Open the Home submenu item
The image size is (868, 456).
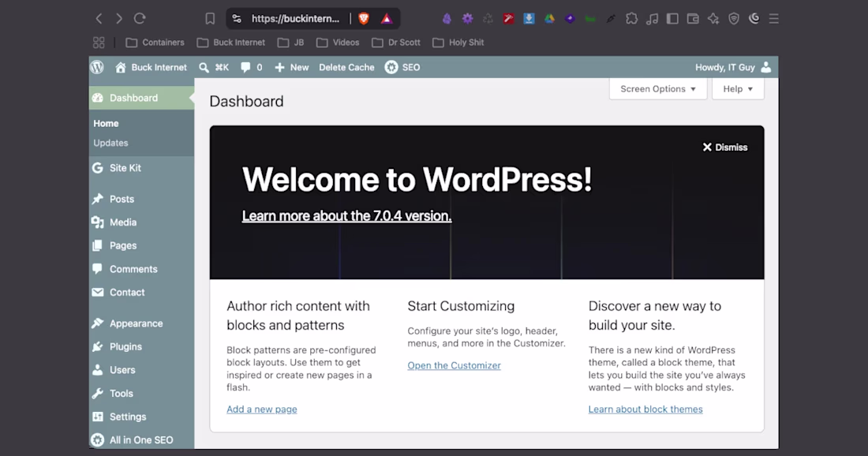click(x=106, y=123)
